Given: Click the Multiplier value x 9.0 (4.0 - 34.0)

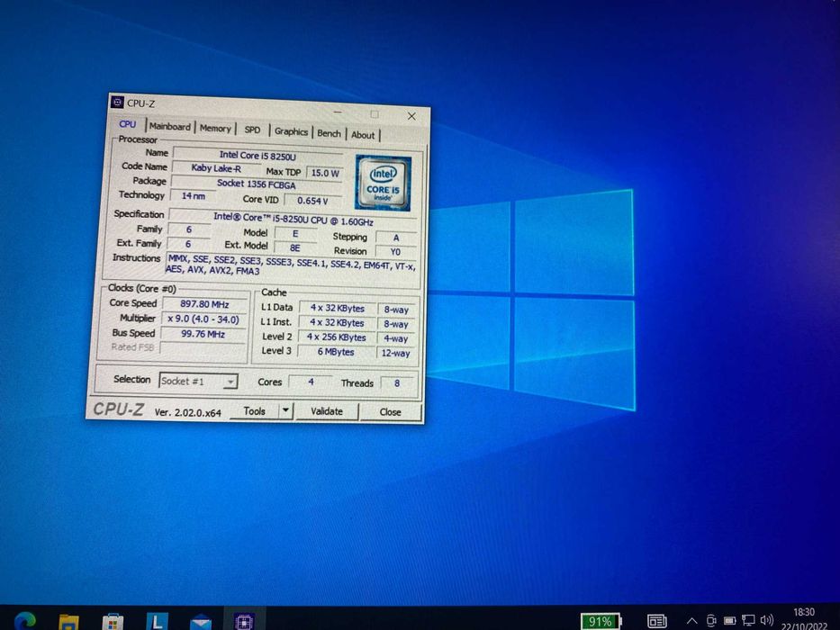Looking at the screenshot, I should tap(203, 319).
